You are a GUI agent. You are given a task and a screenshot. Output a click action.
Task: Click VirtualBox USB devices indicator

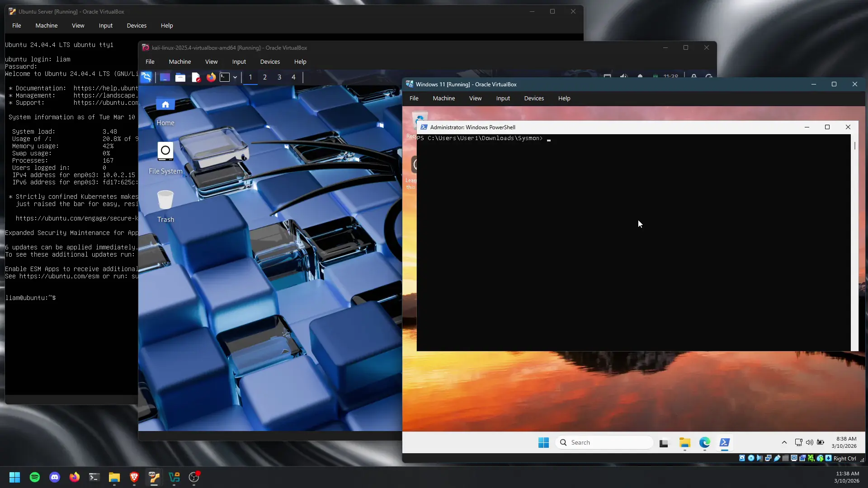[777, 458]
